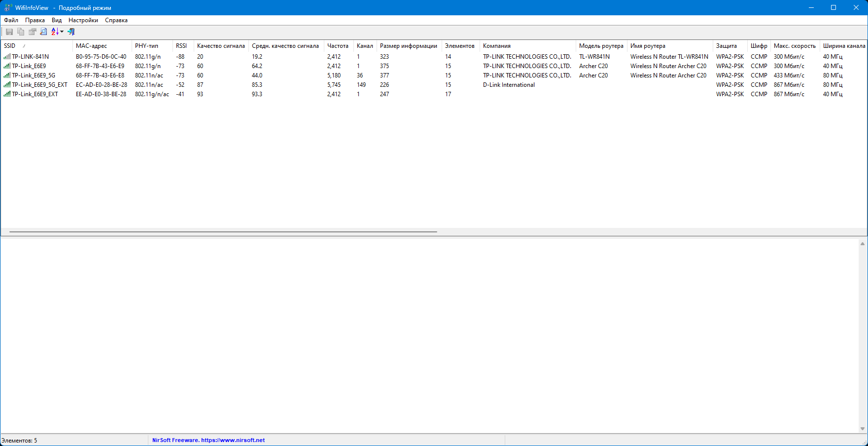Viewport: 868px width, 446px height.
Task: Click the A-Z sort toolbar icon
Action: pyautogui.click(x=55, y=32)
